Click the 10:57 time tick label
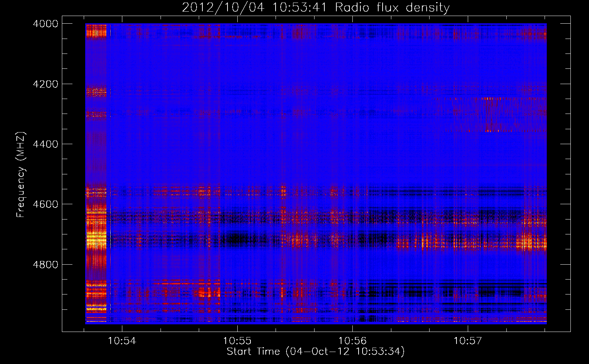589x364 pixels. click(x=468, y=341)
